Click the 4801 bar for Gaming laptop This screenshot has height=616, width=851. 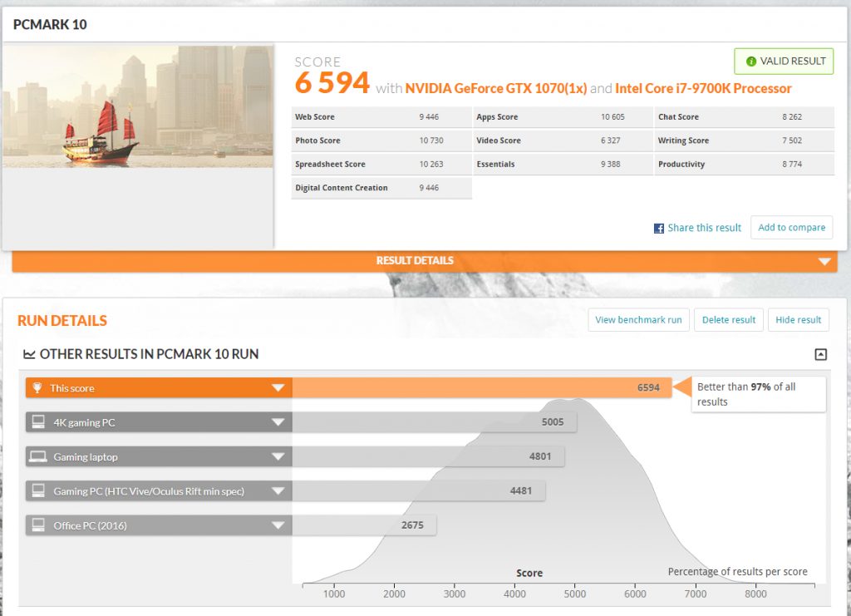(x=428, y=456)
